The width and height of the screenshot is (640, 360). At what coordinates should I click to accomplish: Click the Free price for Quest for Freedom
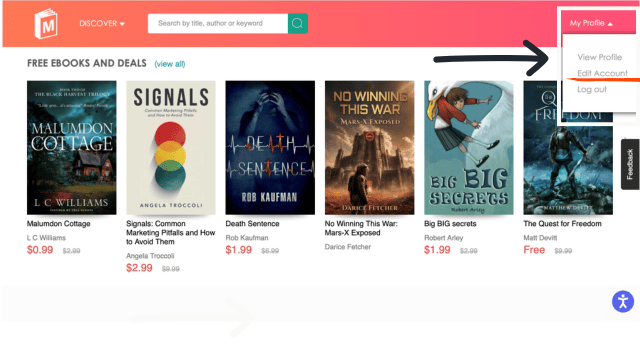(534, 250)
